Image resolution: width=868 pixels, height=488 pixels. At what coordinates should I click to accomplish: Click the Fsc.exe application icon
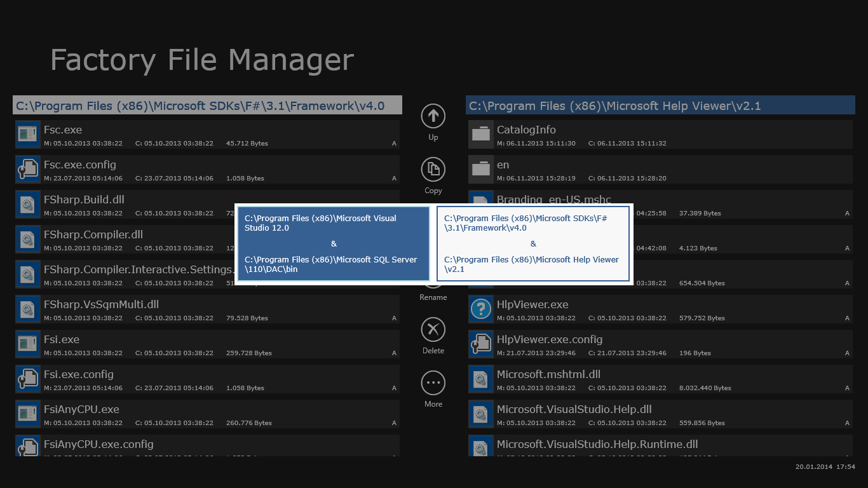pos(27,134)
